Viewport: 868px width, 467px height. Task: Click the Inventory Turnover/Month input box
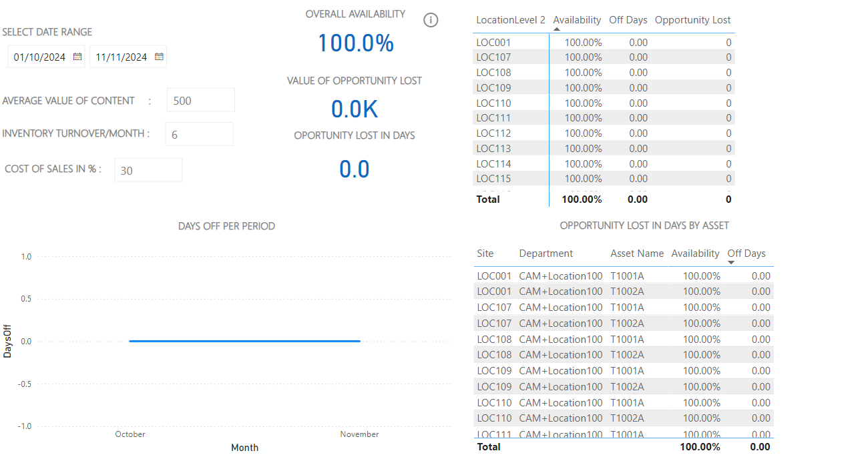point(199,135)
